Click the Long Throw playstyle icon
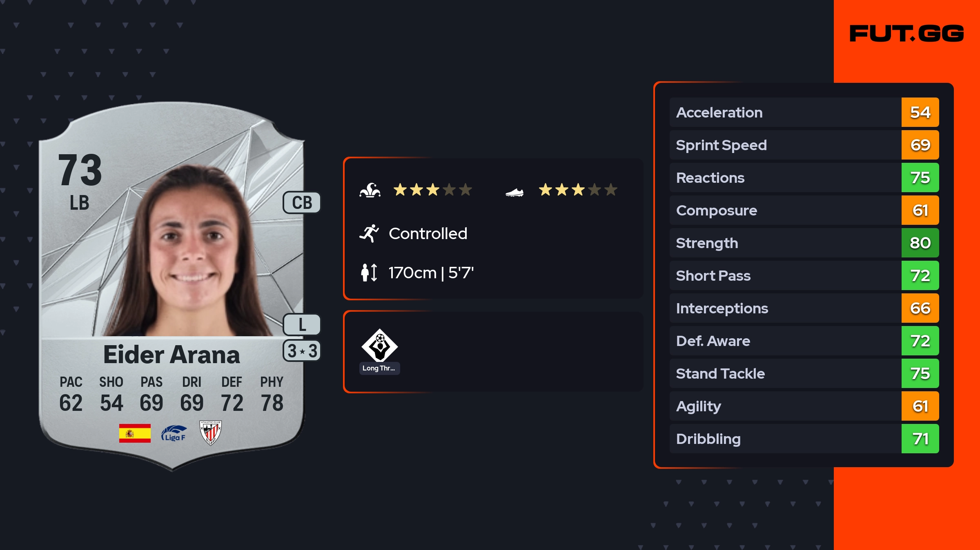This screenshot has height=550, width=980. (380, 346)
